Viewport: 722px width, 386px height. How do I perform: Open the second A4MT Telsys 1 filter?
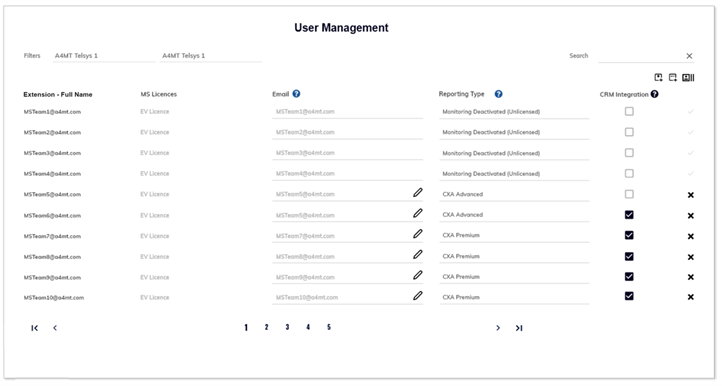[211, 56]
